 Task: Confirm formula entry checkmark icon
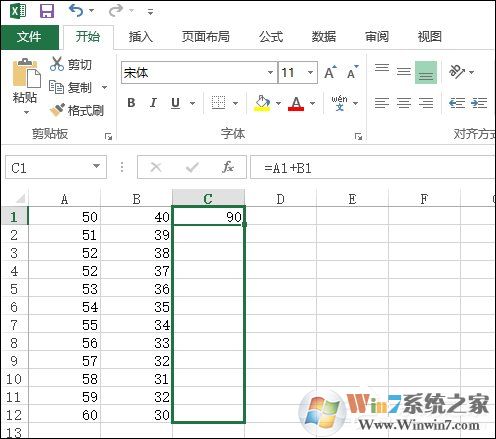tap(192, 167)
